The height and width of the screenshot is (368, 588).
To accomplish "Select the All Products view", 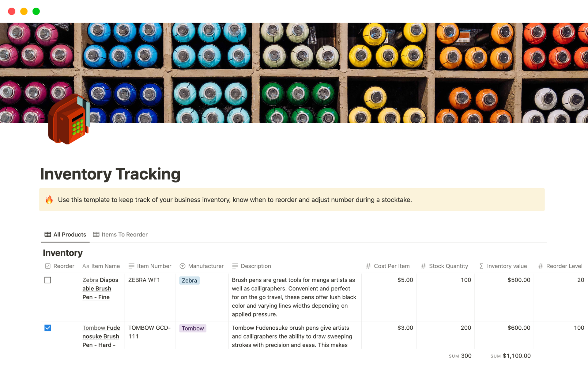I will (x=70, y=234).
